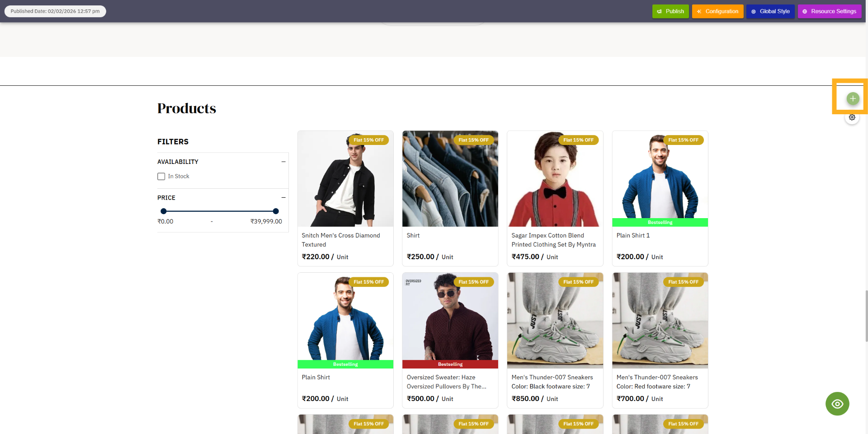Screen dimensions: 868x434
Task: Click the Flat 15% OFF badge on Oversized Sweater
Action: pyautogui.click(x=473, y=282)
